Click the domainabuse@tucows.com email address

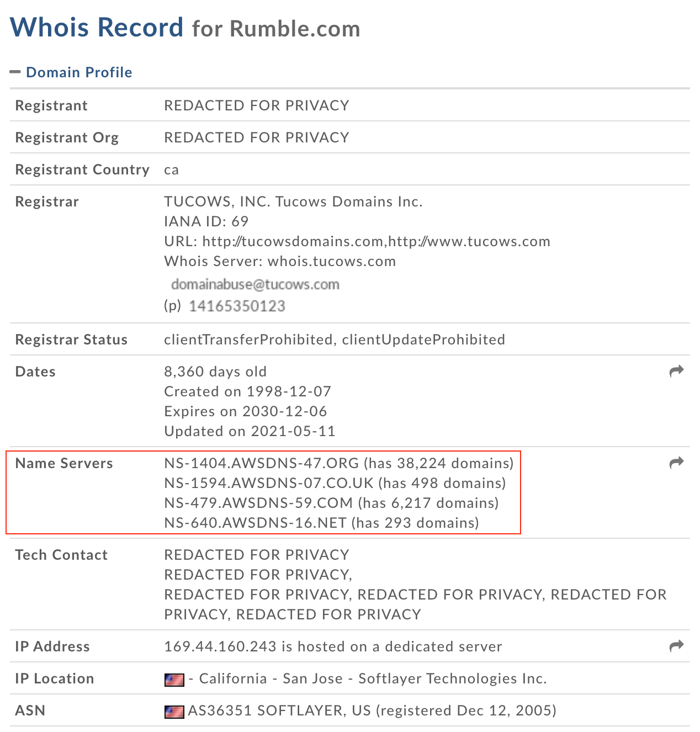(x=255, y=284)
